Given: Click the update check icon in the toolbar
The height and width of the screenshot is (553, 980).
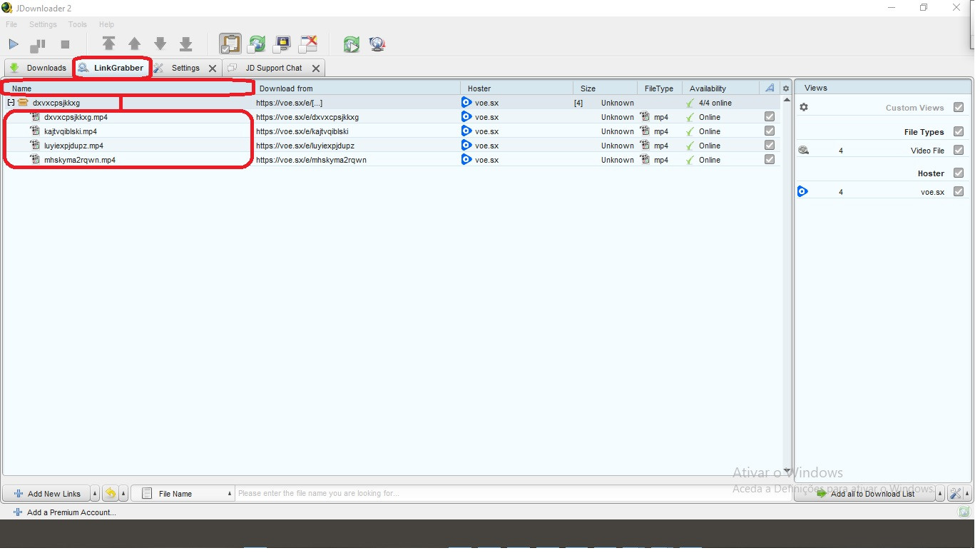Looking at the screenshot, I should pyautogui.click(x=351, y=44).
